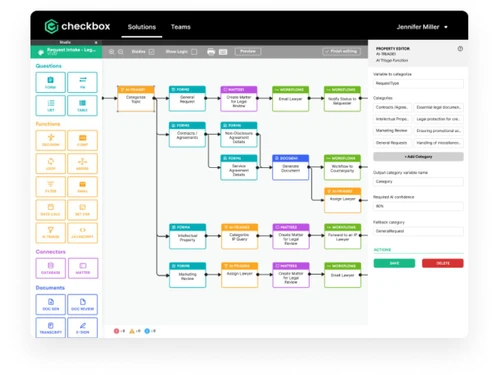Click the Intellectual Property category name field
500x375 pixels.
tap(392, 119)
